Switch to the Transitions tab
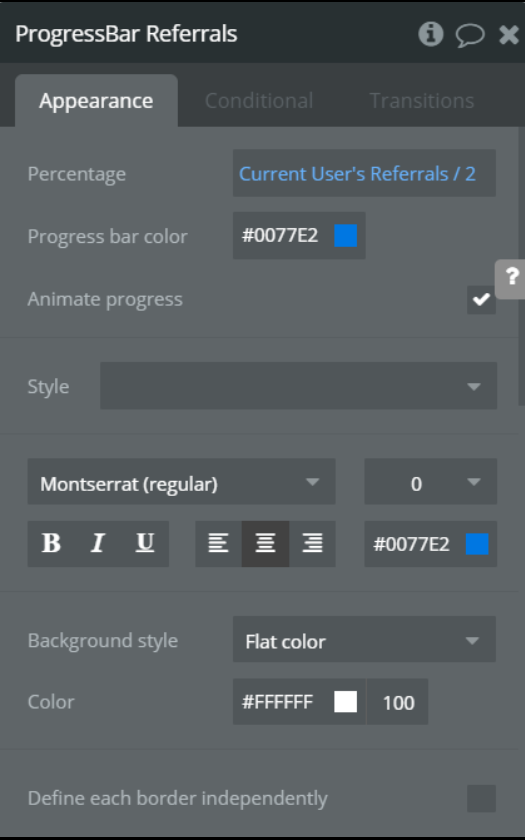 pos(422,101)
